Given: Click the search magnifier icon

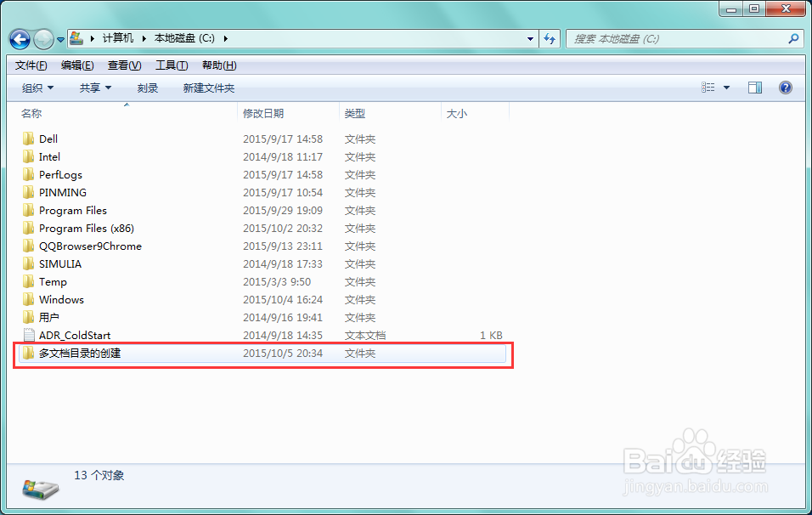Looking at the screenshot, I should tap(793, 38).
